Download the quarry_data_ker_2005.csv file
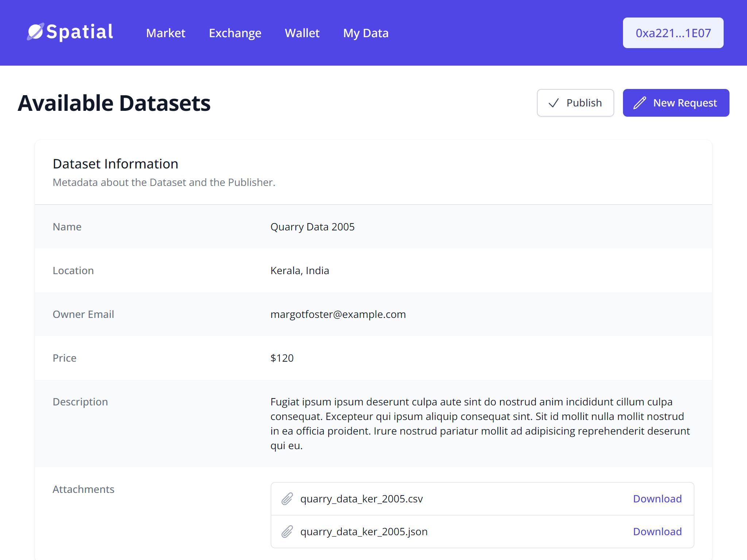 pos(657,499)
